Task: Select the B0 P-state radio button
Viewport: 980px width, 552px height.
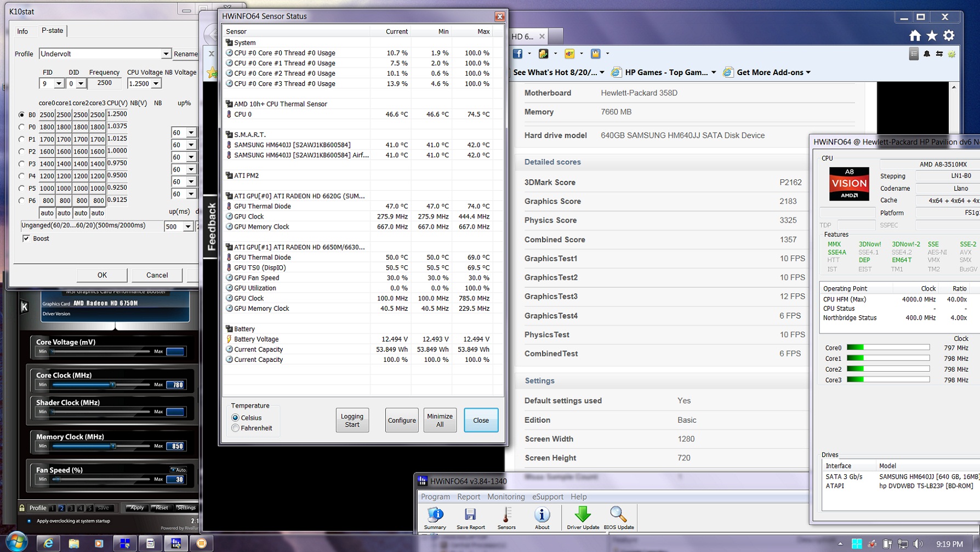Action: click(x=21, y=115)
